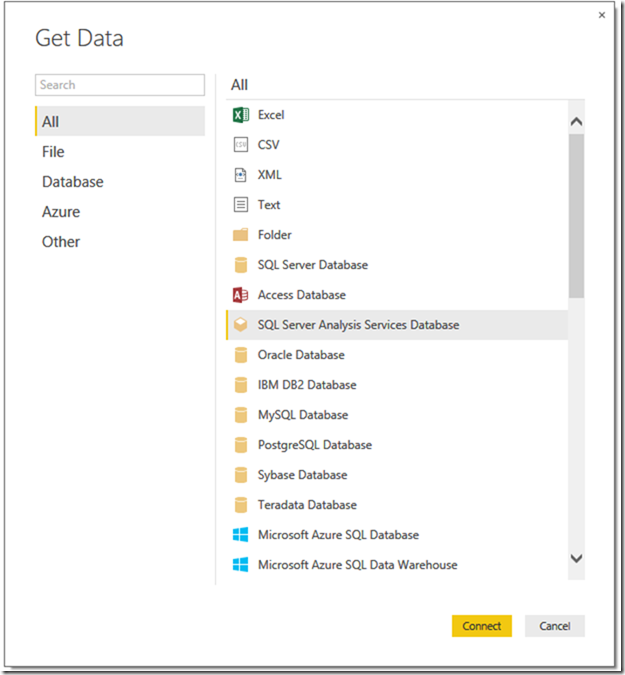The height and width of the screenshot is (675, 625).
Task: Select Access Database label
Action: click(302, 295)
